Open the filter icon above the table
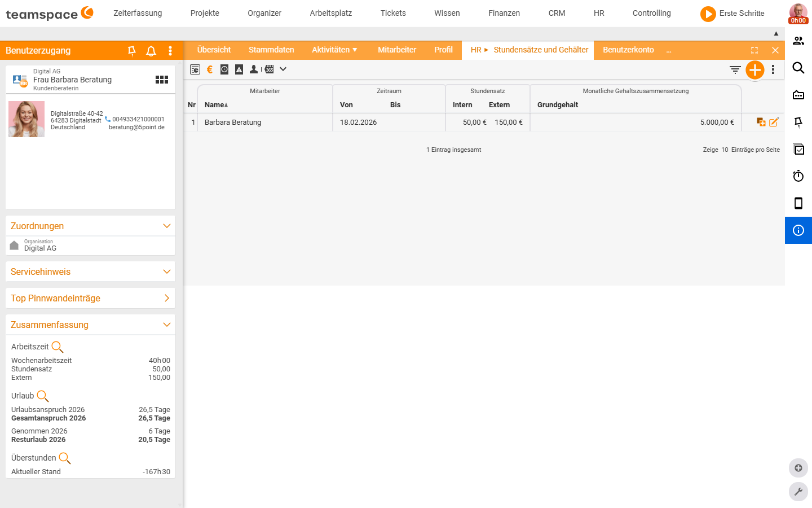Screen dimensions: 812x508 coord(735,70)
